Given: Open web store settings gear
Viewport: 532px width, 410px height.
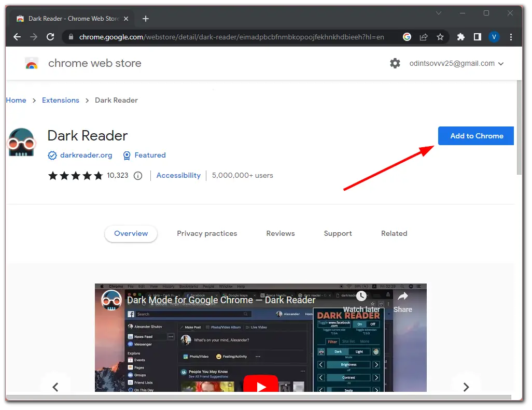Looking at the screenshot, I should click(395, 63).
